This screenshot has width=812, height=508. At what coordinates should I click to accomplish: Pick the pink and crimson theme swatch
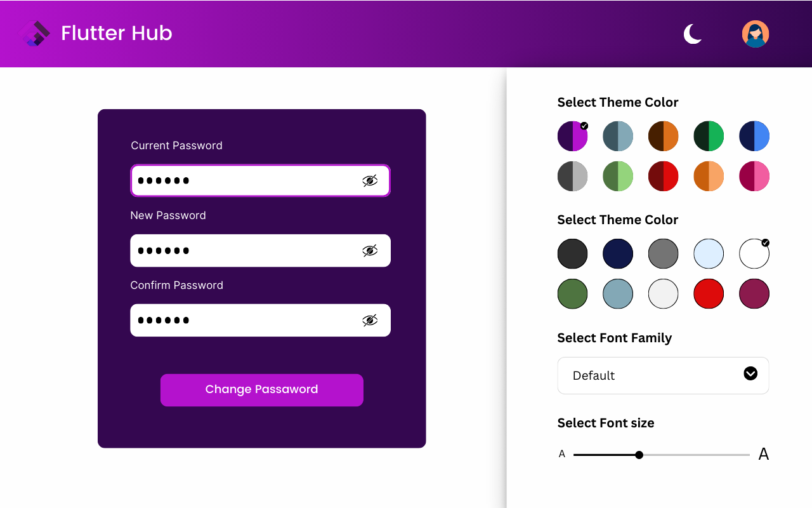[754, 177]
